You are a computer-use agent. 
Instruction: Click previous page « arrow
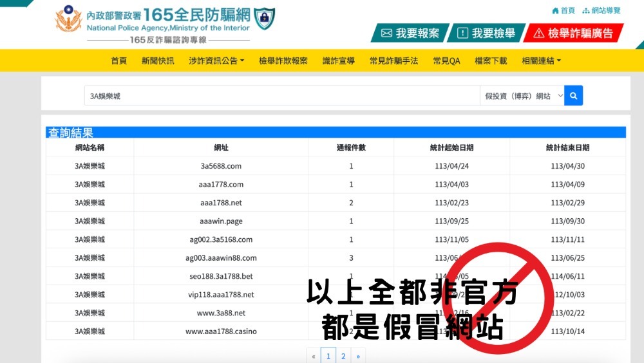314,356
